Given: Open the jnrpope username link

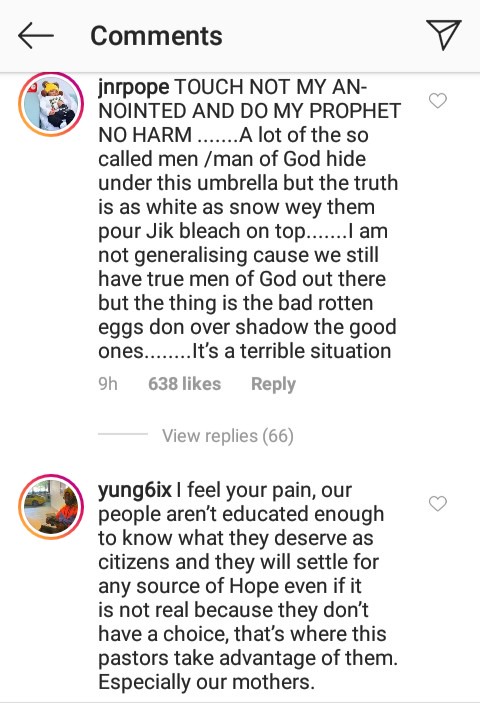Looking at the screenshot, I should 134,87.
